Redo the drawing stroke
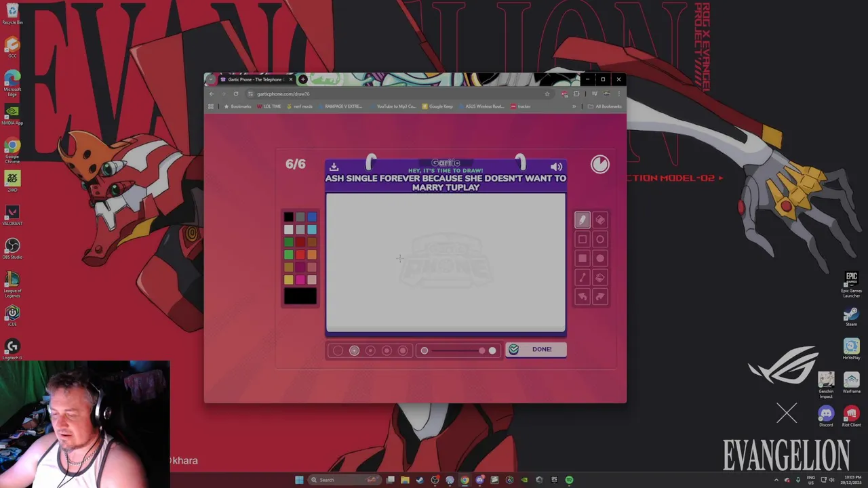This screenshot has height=488, width=868. point(600,297)
